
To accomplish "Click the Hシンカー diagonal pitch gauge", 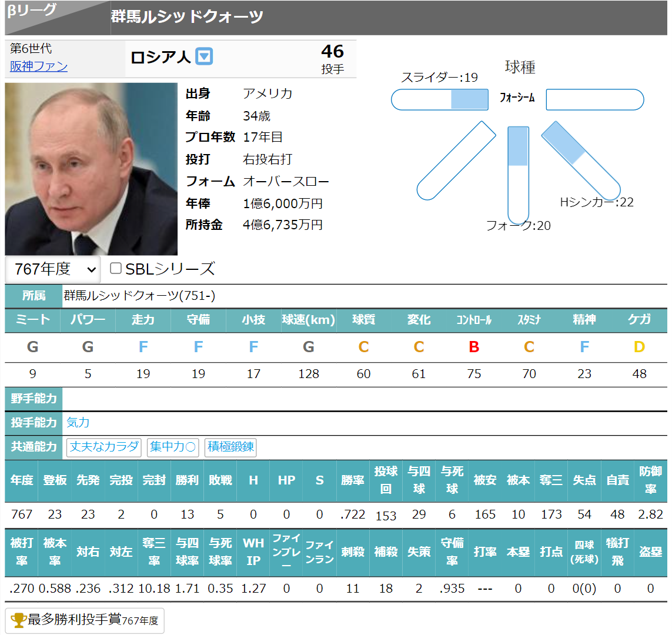I will [580, 161].
